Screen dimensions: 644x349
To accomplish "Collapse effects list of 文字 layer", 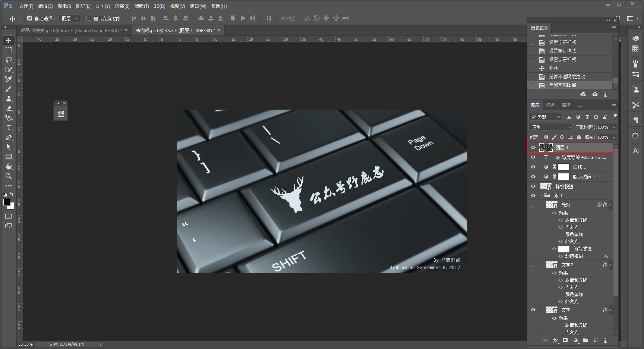I will coord(610,310).
